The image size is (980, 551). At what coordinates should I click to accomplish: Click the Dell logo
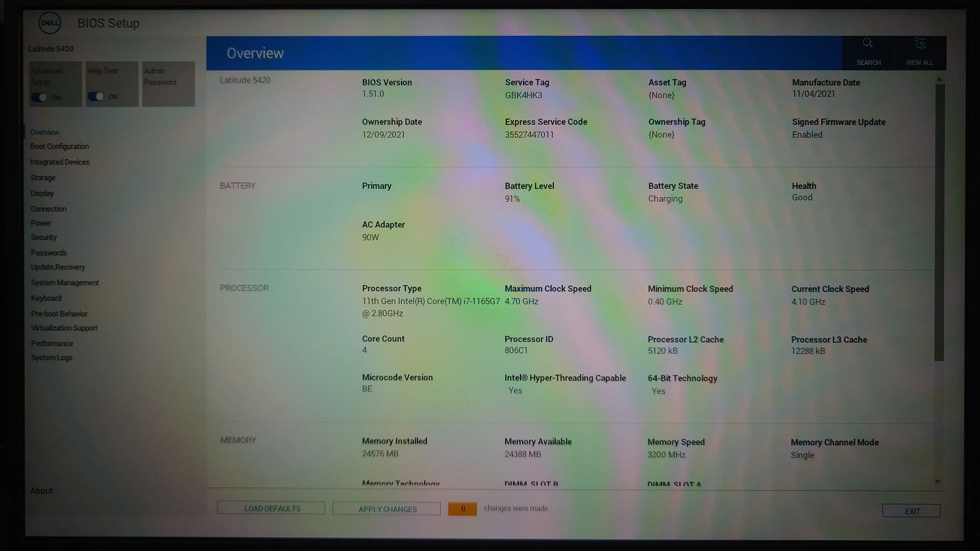[x=50, y=23]
